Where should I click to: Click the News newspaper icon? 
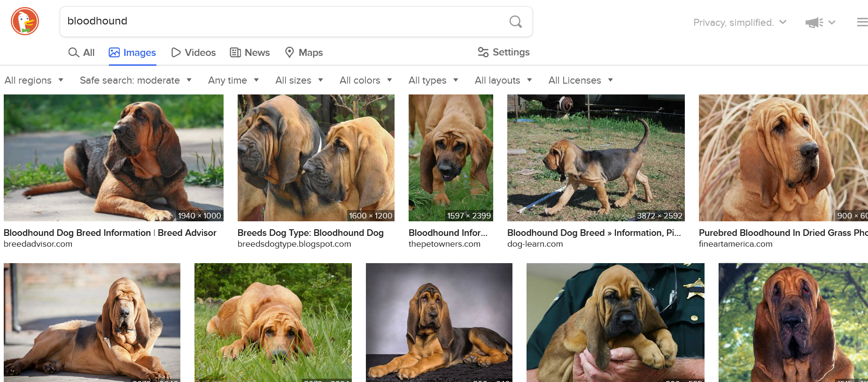[x=235, y=53]
